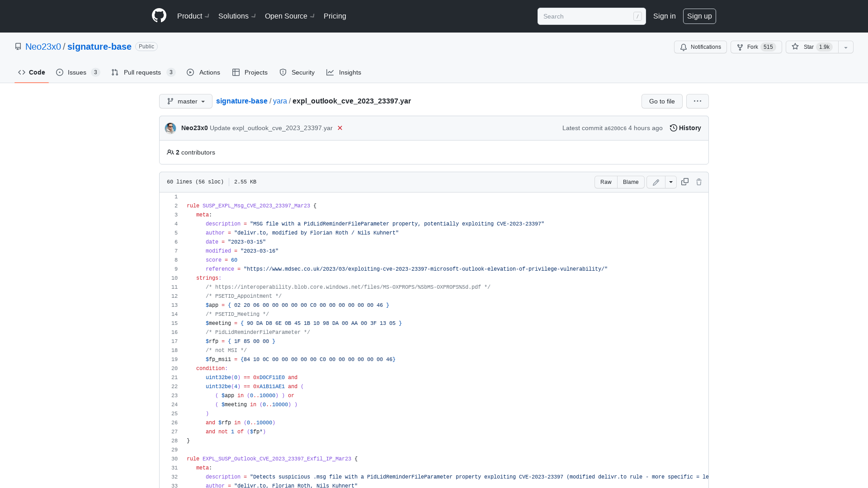Switch to the Actions tab
This screenshot has width=868, height=488.
(203, 72)
